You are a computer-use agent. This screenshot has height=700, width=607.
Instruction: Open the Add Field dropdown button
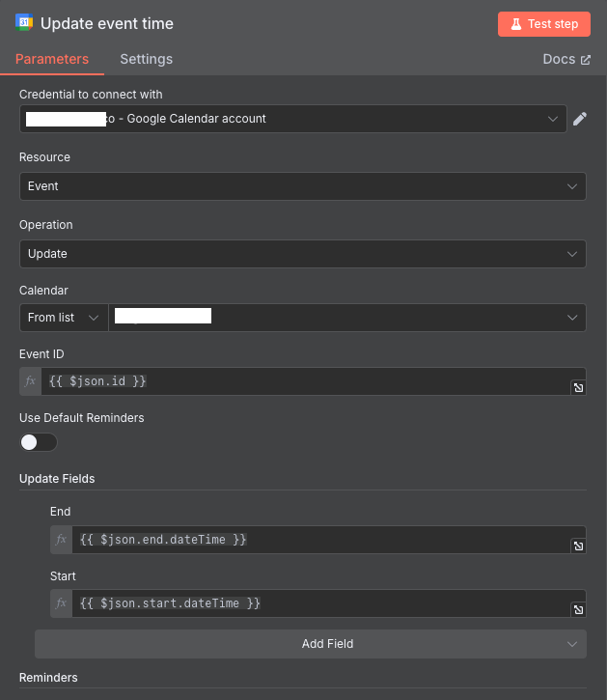point(311,644)
